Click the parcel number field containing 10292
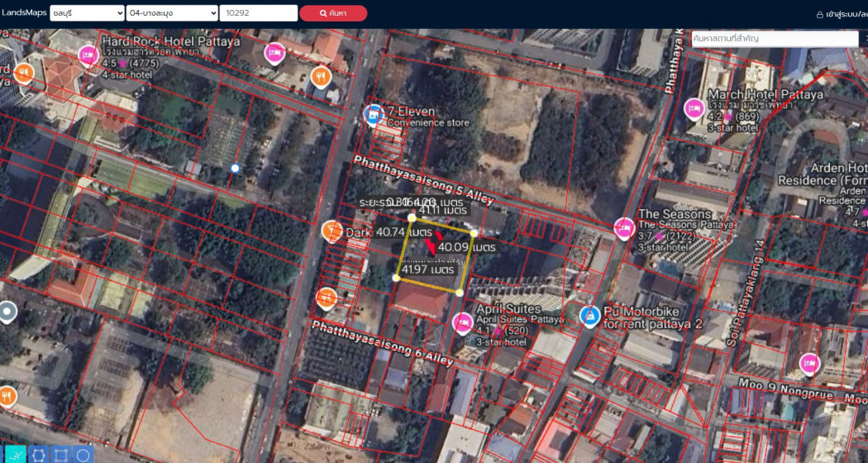This screenshot has width=868, height=463. point(258,13)
